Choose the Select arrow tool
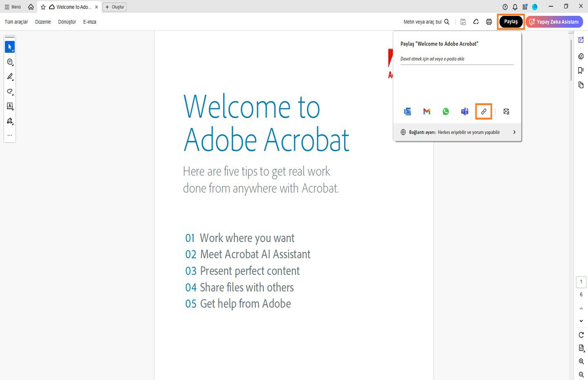Viewport: 588px width, 380px height. click(x=10, y=47)
